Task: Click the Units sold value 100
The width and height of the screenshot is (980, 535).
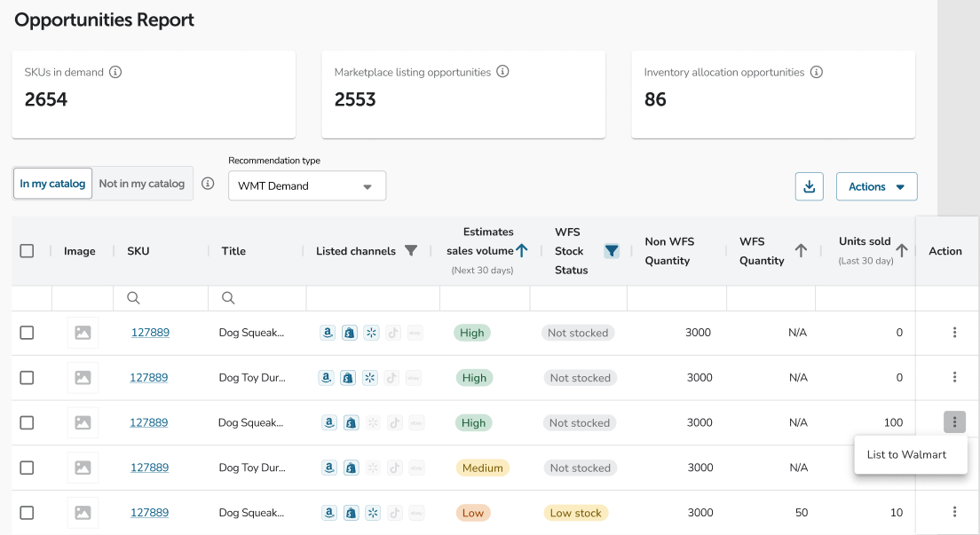Action: [x=893, y=422]
